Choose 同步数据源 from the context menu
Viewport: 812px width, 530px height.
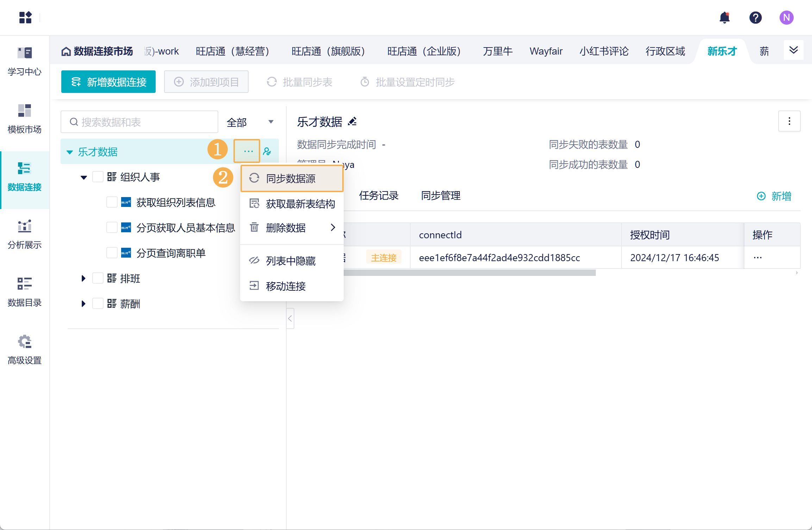click(292, 178)
